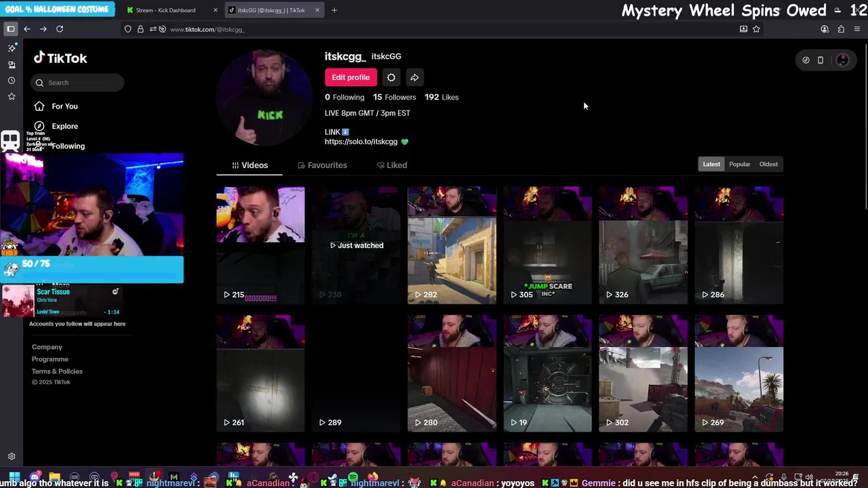Open the video with 302 views
Viewport: 868px width, 488px height.
coord(643,373)
